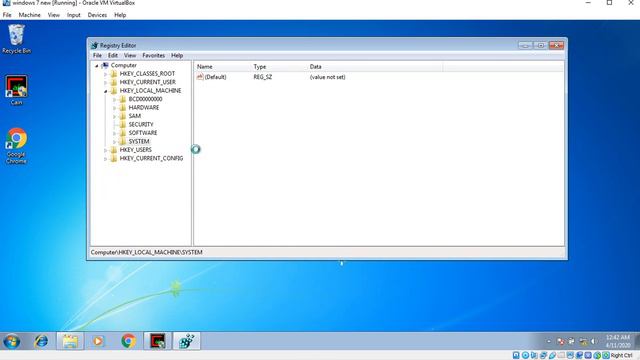
Task: Click the (Default) string value icon
Action: click(200, 77)
